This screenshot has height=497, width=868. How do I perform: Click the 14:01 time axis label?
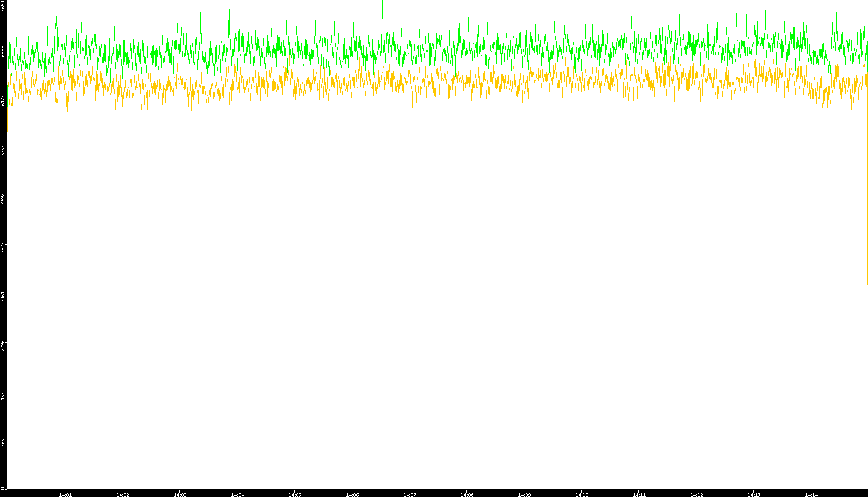click(x=65, y=495)
